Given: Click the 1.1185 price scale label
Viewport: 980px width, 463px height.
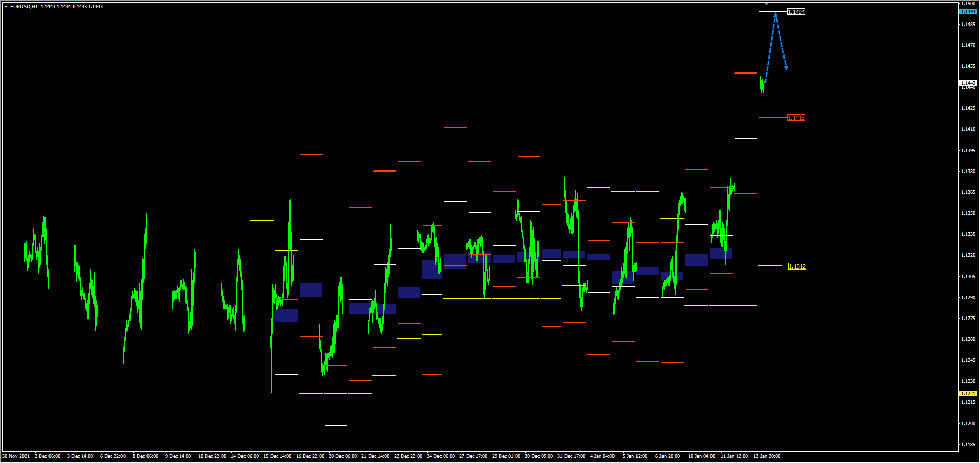Looking at the screenshot, I should pos(968,445).
